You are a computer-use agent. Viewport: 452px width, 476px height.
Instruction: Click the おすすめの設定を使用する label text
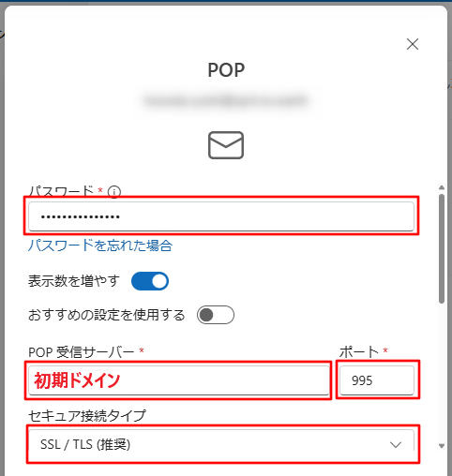(x=107, y=315)
